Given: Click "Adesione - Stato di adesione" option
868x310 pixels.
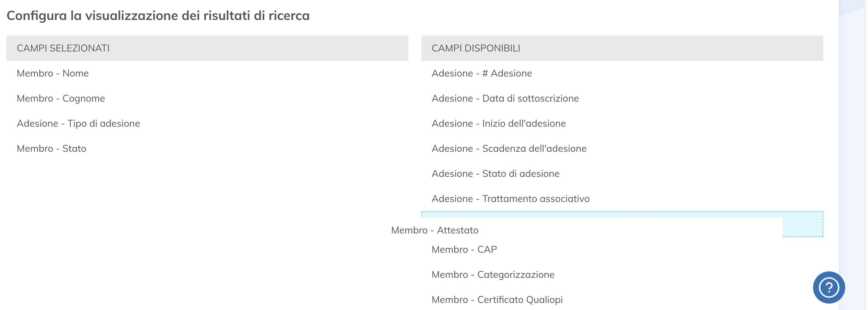Looking at the screenshot, I should coord(495,173).
